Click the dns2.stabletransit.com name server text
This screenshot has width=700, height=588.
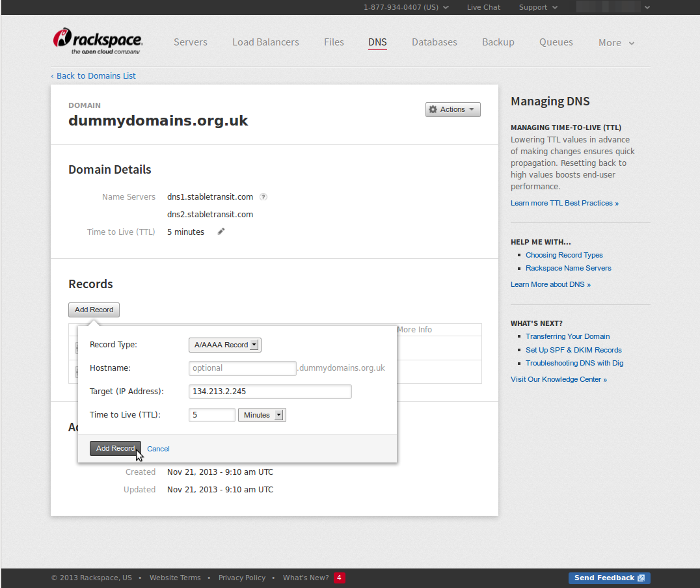pos(210,214)
